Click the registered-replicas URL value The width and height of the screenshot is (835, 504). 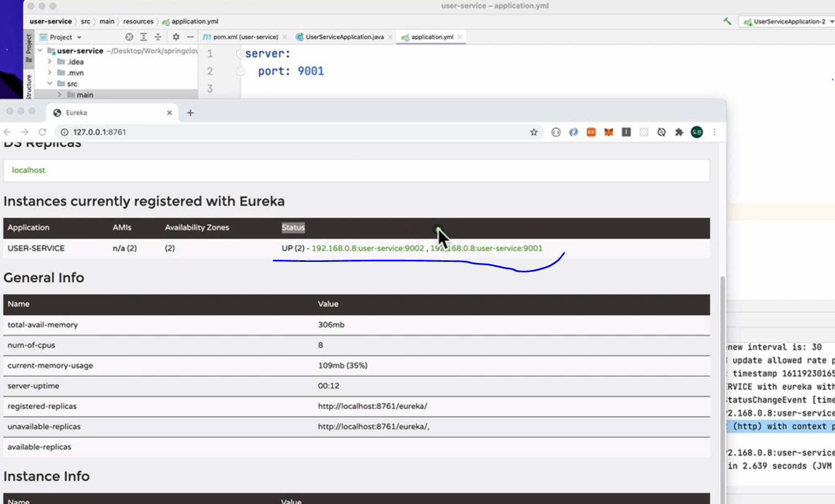click(x=373, y=406)
